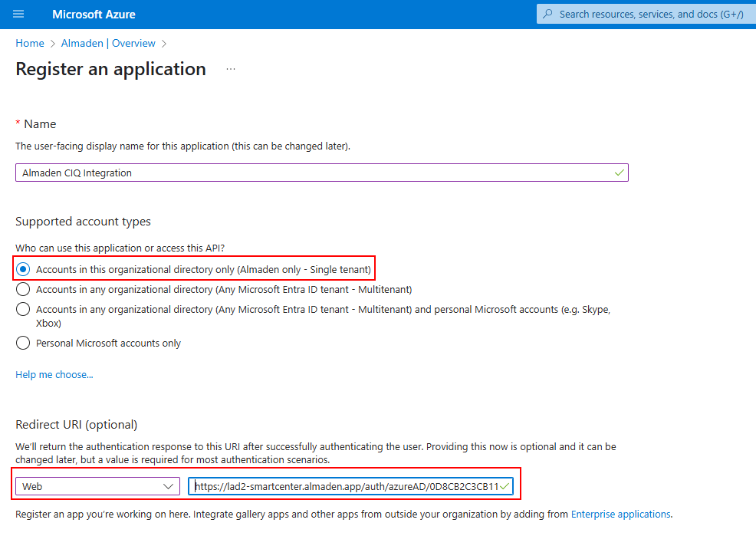Click the green checkmark in the Name field
This screenshot has width=756, height=536.
point(618,172)
